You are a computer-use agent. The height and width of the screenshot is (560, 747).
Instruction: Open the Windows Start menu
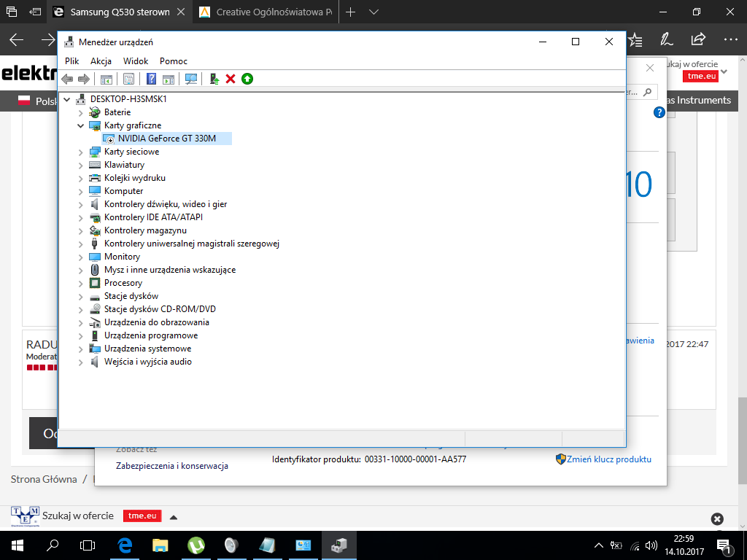click(18, 545)
